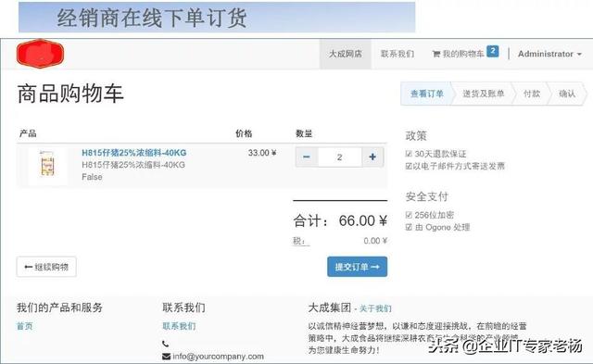
Task: Open the 联系我们 footer link
Action: click(179, 326)
